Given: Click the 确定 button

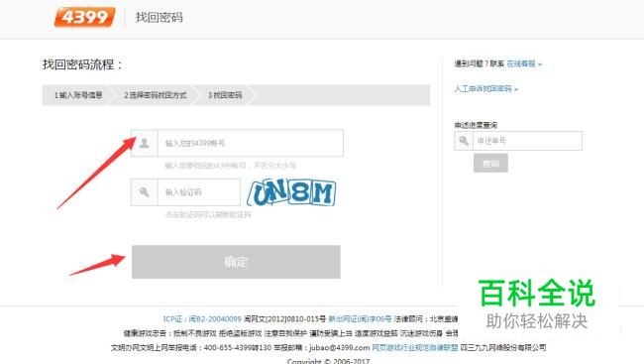Looking at the screenshot, I should tap(236, 262).
